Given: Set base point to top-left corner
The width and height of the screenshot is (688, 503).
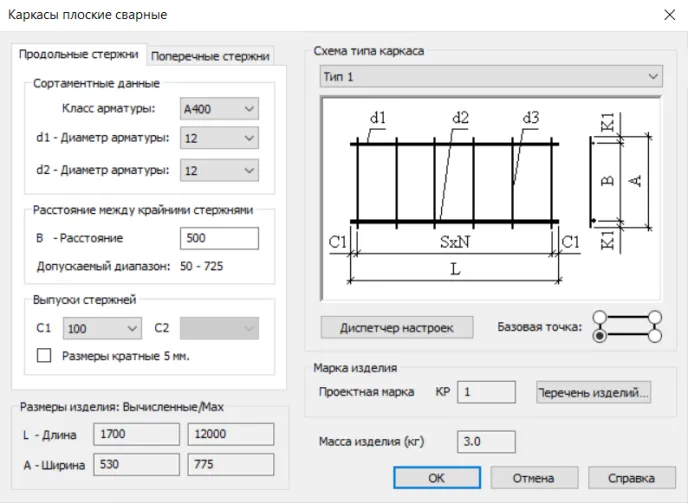Looking at the screenshot, I should [599, 318].
